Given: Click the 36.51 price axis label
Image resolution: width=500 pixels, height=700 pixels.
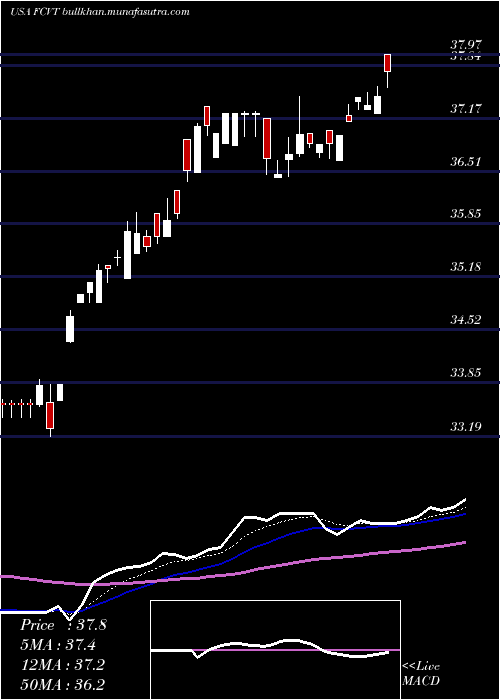Looking at the screenshot, I should [x=465, y=161].
